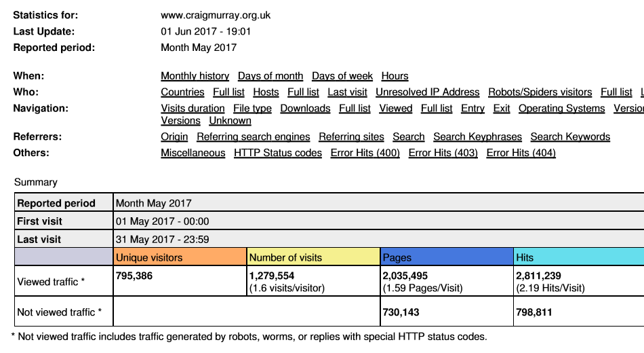Go to Days of month report
The image size is (644, 353).
pyautogui.click(x=270, y=76)
